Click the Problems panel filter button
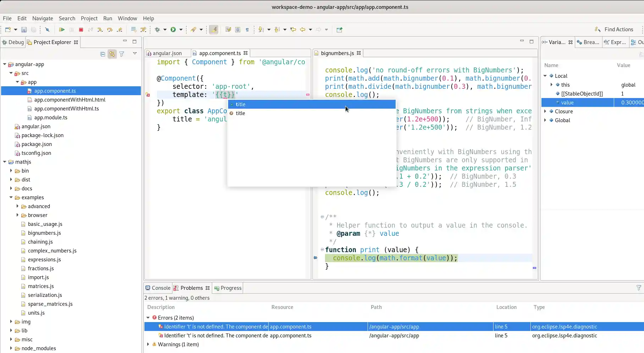Screen dimensions: 644x353 tap(639, 288)
